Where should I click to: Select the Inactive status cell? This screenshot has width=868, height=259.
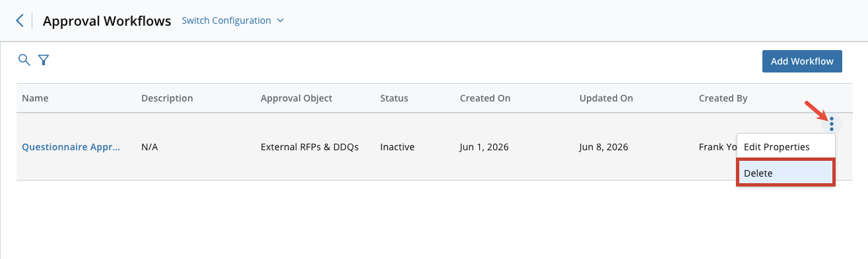point(397,147)
